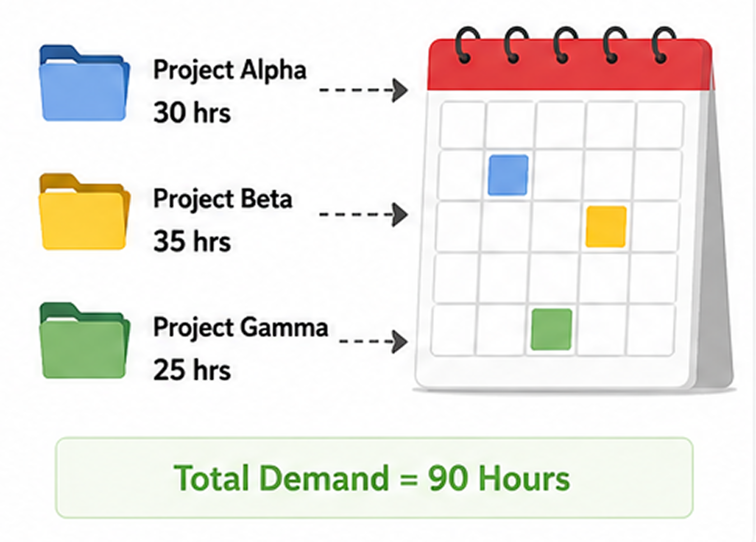756x542 pixels.
Task: Click the green Project Gamma folder icon
Action: (x=84, y=340)
